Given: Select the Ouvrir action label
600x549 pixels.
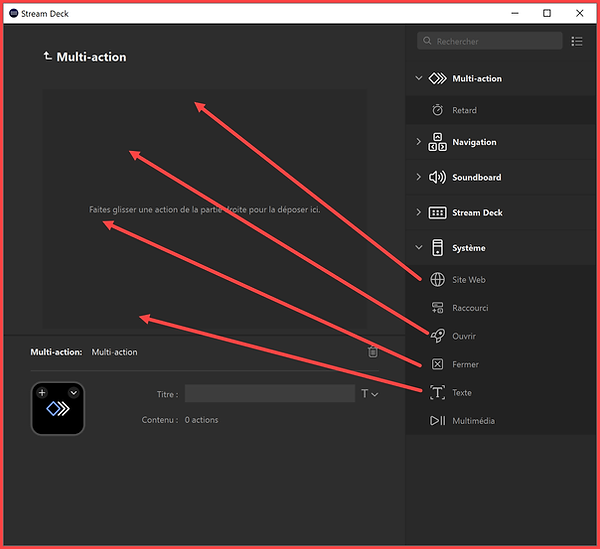Looking at the screenshot, I should click(x=464, y=336).
